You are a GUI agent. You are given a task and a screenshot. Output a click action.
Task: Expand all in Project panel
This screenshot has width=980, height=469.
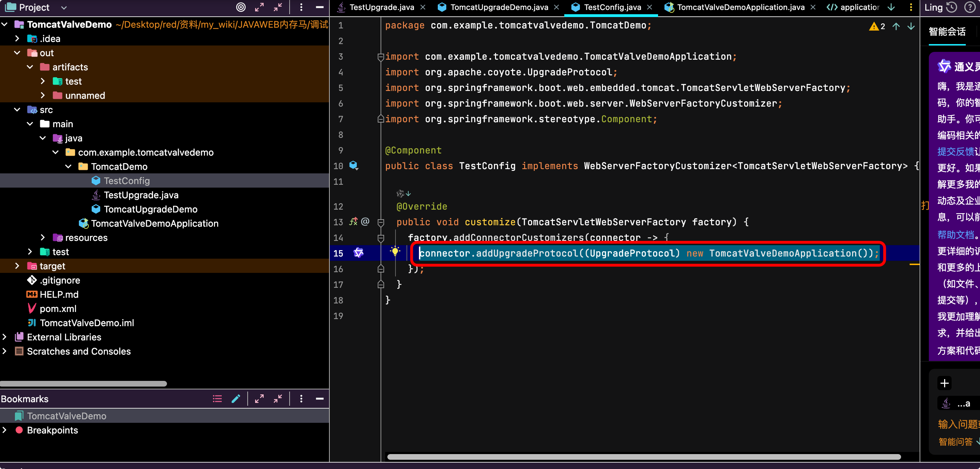(259, 7)
